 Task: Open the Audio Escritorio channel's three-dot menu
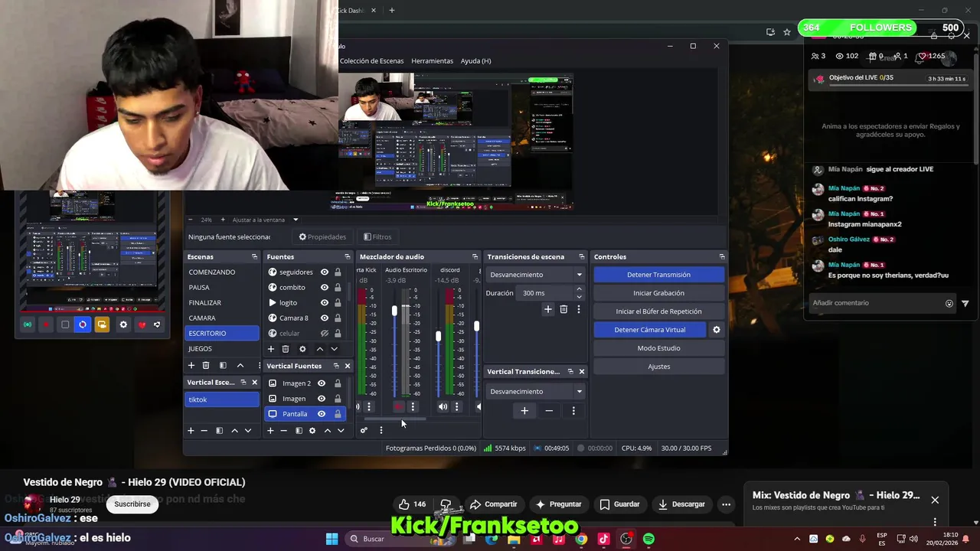[x=413, y=406]
